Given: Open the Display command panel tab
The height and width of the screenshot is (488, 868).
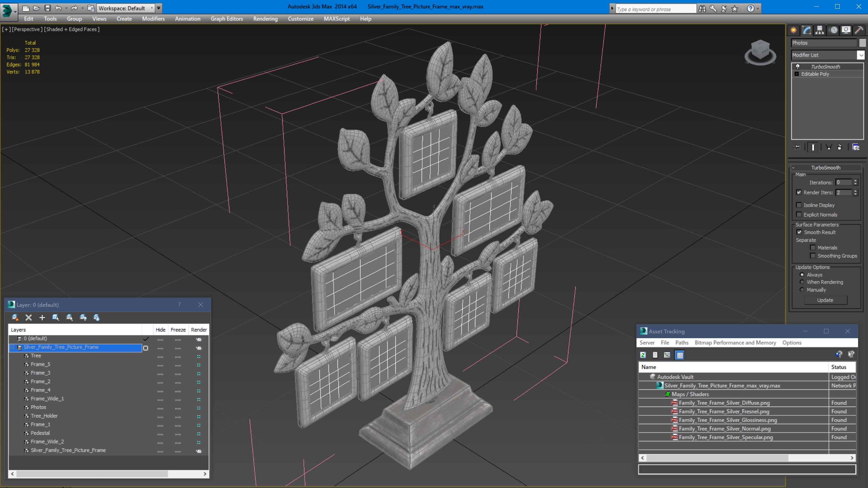Looking at the screenshot, I should (846, 30).
